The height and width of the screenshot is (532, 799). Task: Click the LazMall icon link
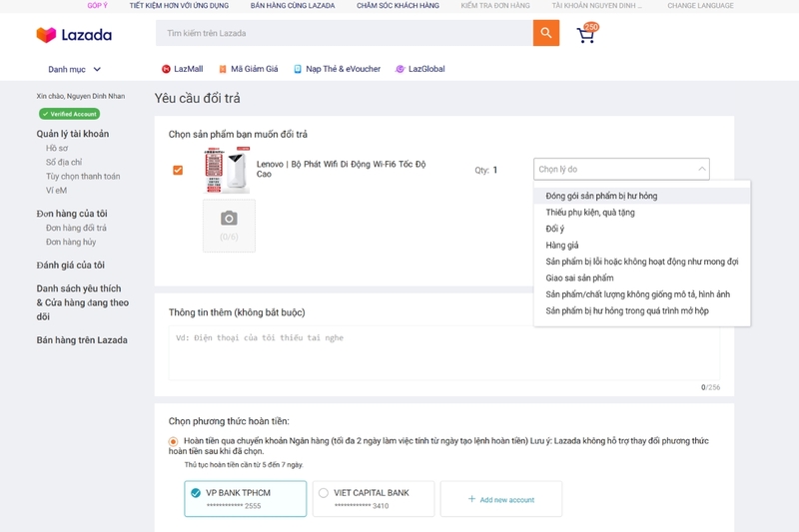[166, 69]
